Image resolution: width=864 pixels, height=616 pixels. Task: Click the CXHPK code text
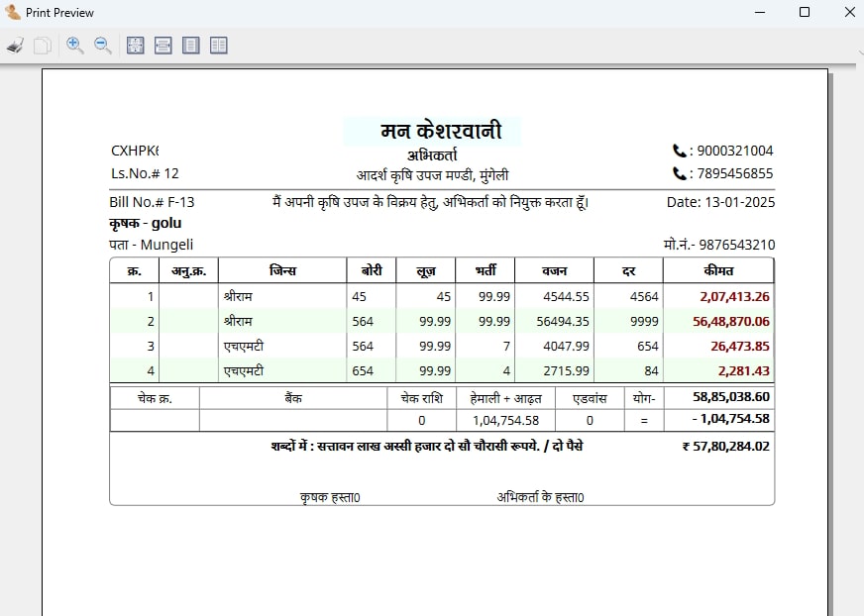pos(135,151)
